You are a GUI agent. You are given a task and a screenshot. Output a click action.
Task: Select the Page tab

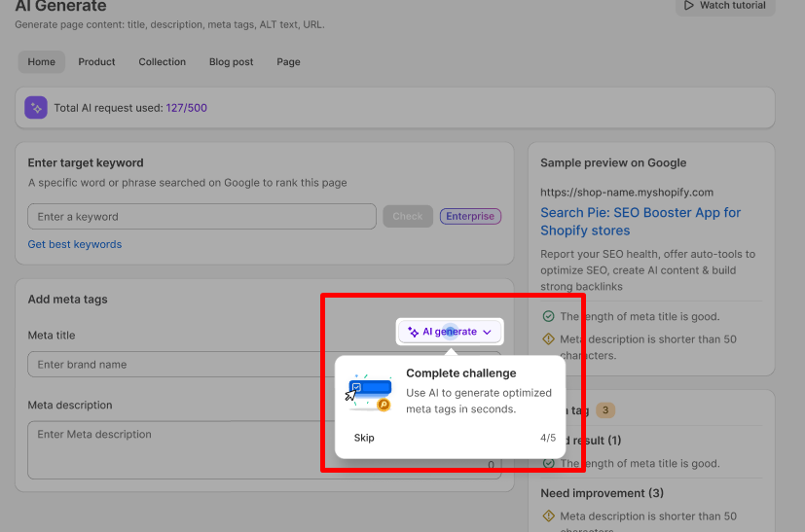[288, 62]
